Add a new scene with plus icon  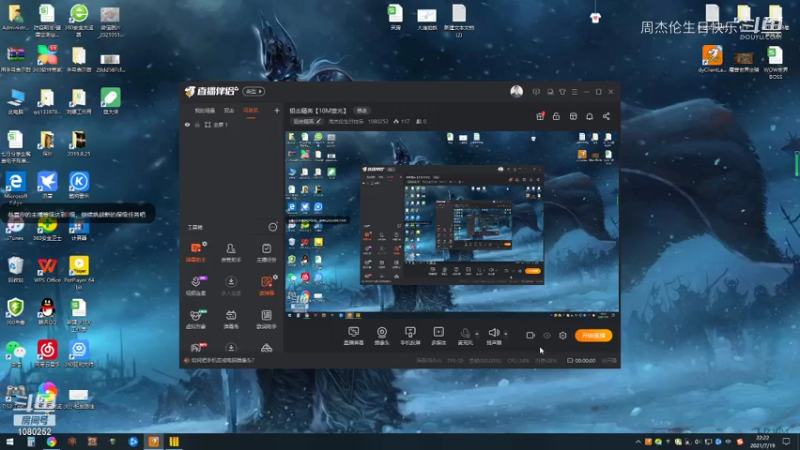(277, 110)
